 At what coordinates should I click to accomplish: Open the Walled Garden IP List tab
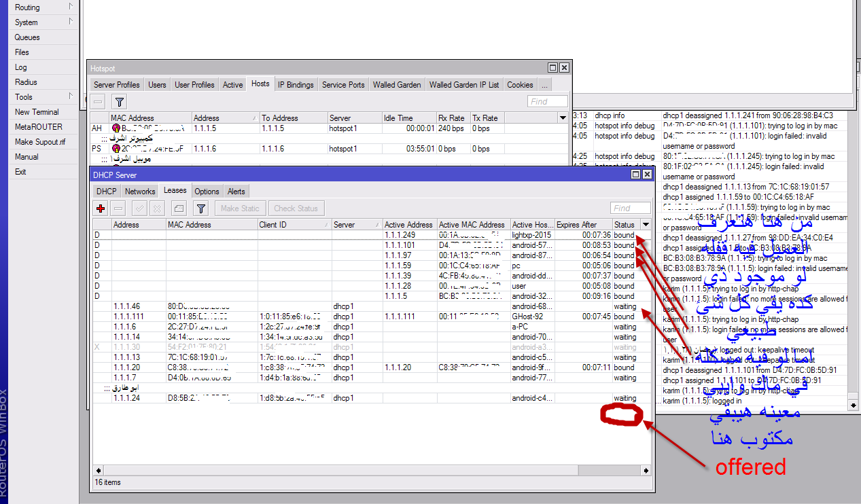[x=464, y=85]
